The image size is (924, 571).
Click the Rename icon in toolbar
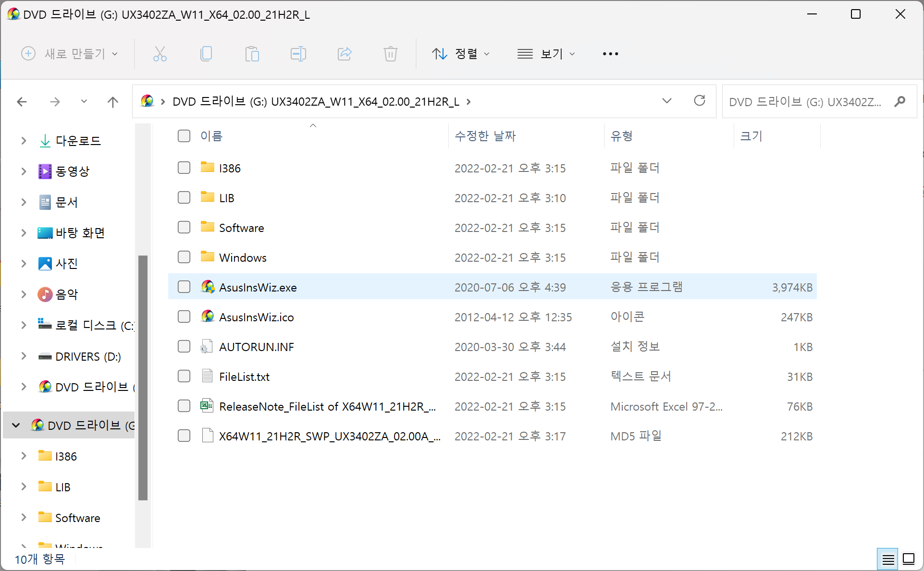click(x=298, y=54)
